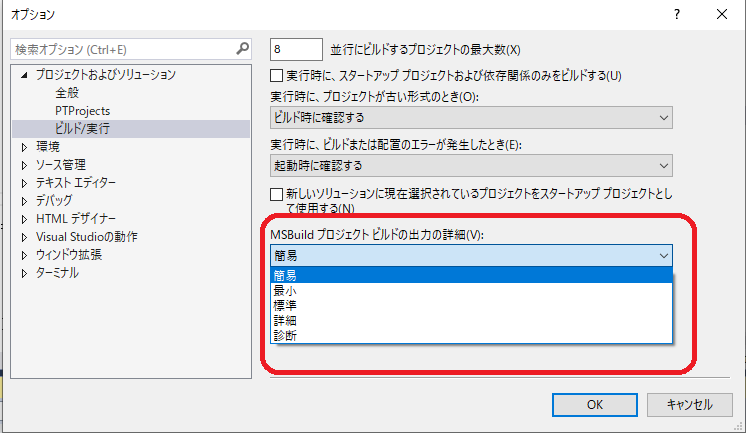Select the PTProjects tree item
Screen dimensions: 746x433
point(82,110)
